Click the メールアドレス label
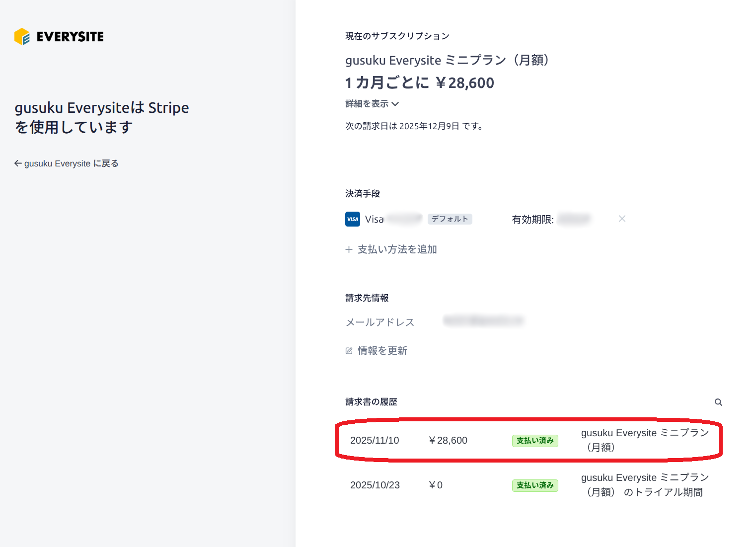This screenshot has width=756, height=547. click(380, 322)
